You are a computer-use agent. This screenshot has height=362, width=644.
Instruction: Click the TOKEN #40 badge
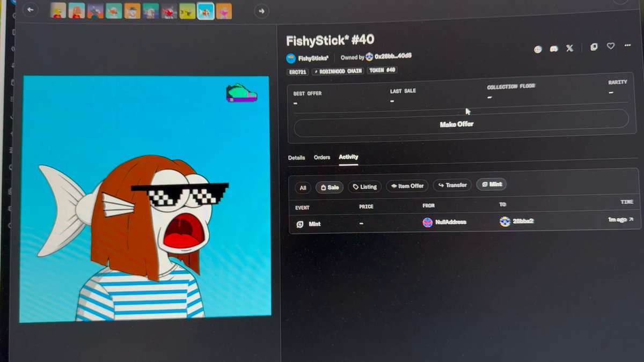[x=382, y=70]
